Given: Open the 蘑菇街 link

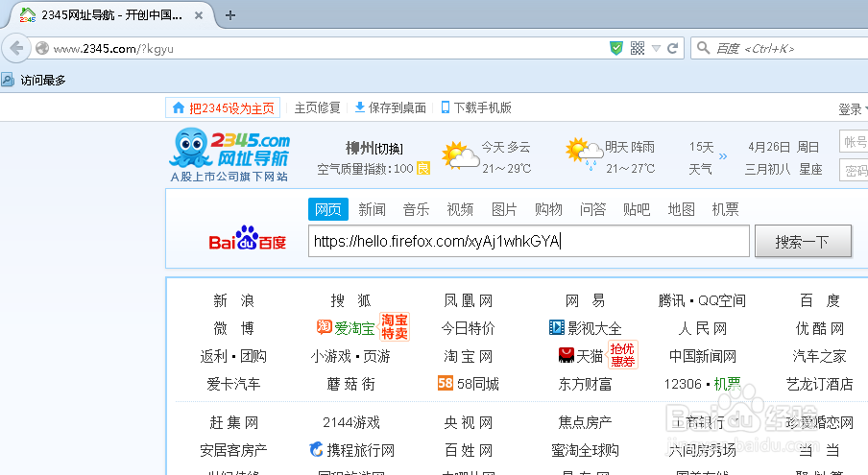Looking at the screenshot, I should pyautogui.click(x=351, y=384).
